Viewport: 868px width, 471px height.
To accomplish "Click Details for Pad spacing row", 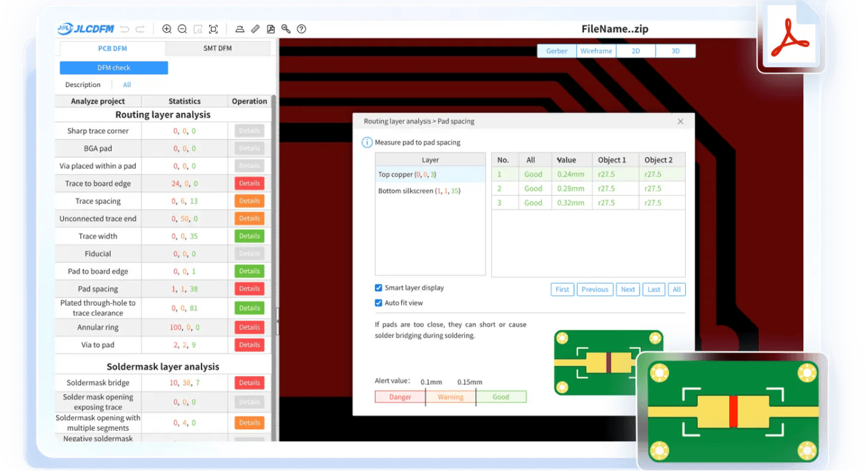I will click(249, 289).
